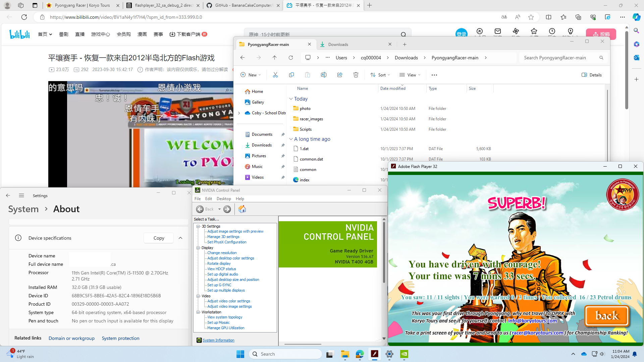644x362 pixels.
Task: Click NVIDIA Control Panel home icon
Action: pos(242,209)
